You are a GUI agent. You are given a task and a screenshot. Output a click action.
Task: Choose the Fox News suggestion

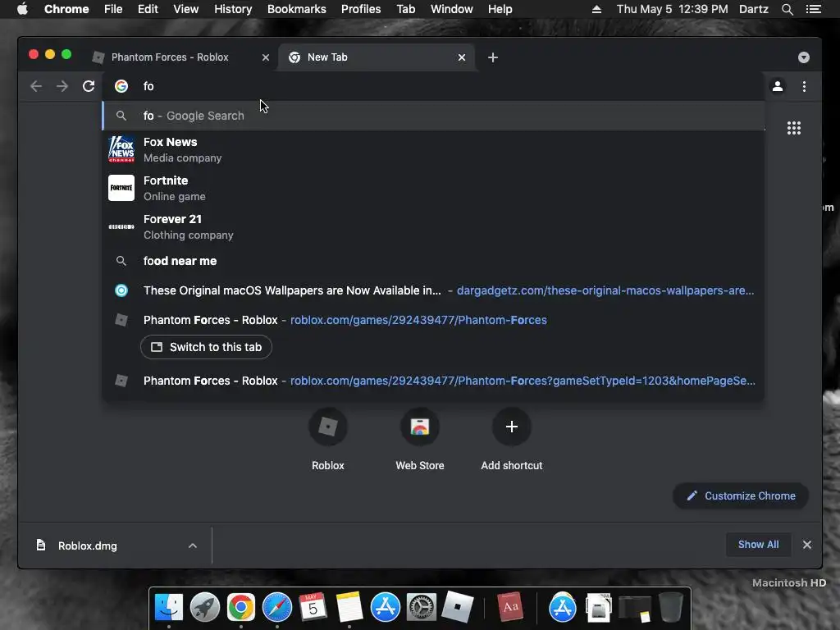(x=433, y=149)
